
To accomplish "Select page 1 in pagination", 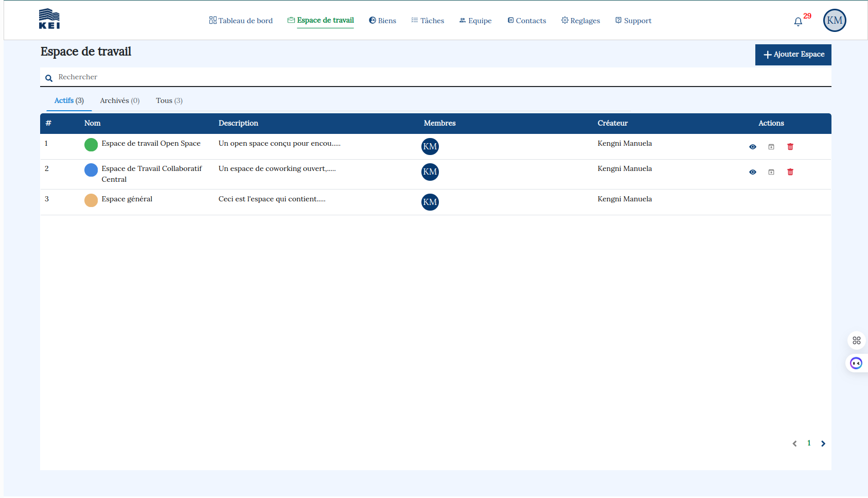I will (809, 443).
